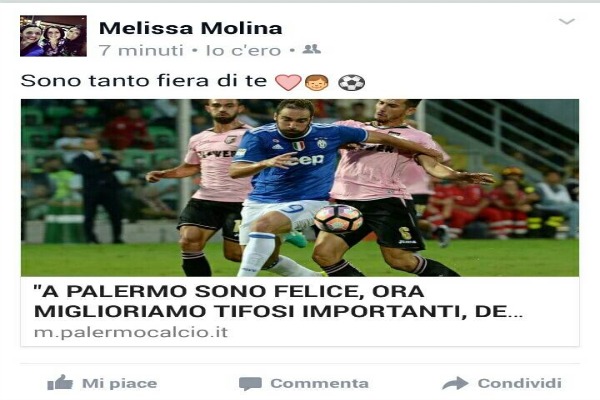This screenshot has height=400, width=600.
Task: Open Melissa Molina's profile name link
Action: (x=191, y=28)
